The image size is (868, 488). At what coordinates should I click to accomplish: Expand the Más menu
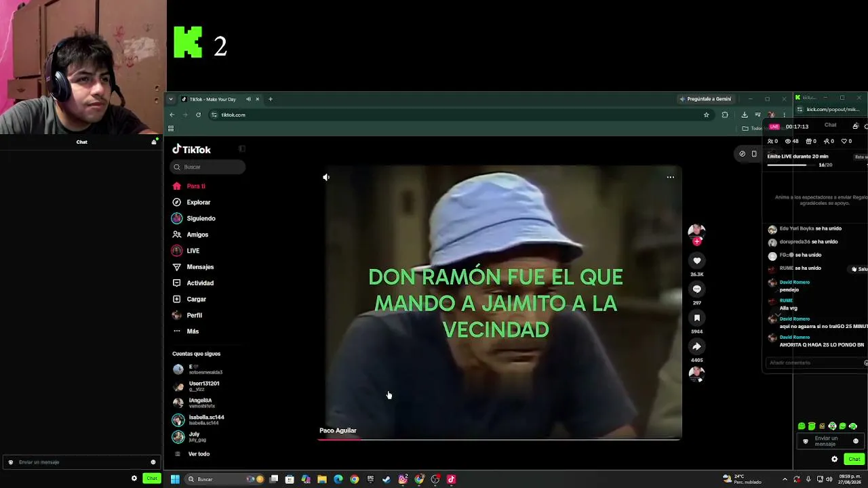(186, 331)
